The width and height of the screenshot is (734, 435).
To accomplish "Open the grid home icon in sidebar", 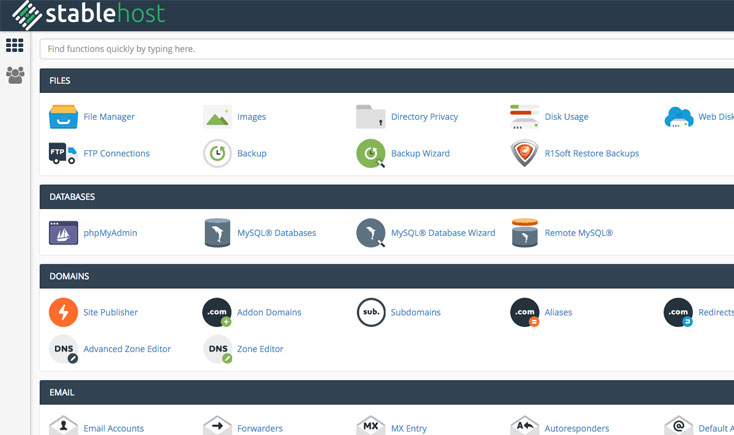I will click(15, 45).
